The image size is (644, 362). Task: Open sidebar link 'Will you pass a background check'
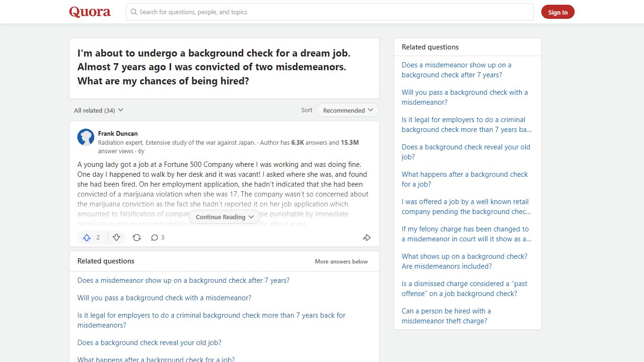click(464, 97)
